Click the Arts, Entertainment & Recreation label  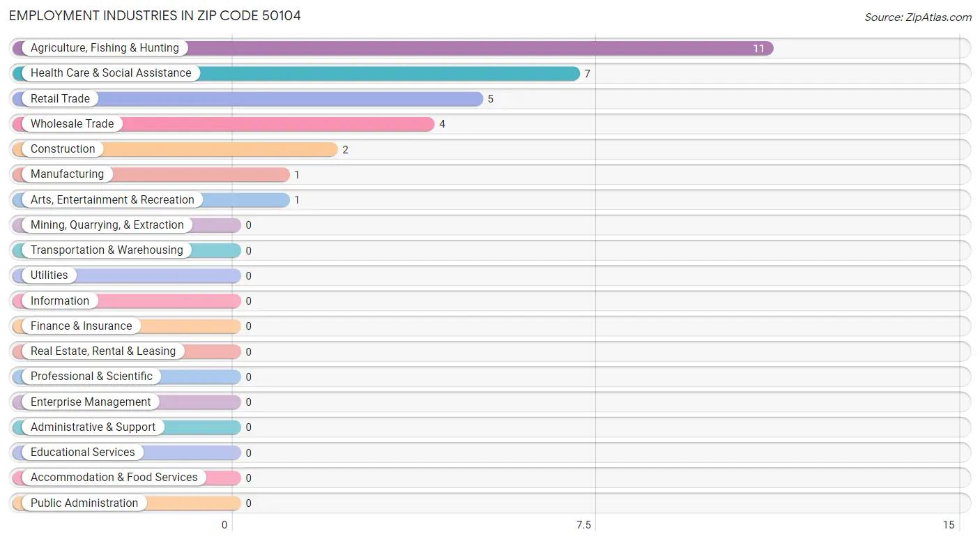112,200
